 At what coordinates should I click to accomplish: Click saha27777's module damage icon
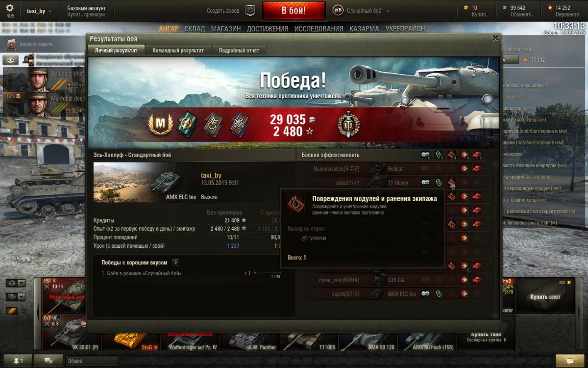451,183
